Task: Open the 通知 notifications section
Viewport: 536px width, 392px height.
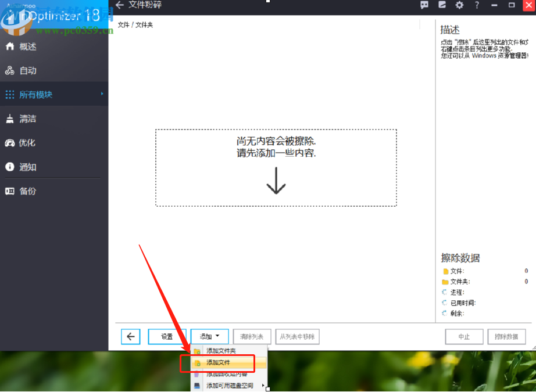Action: coord(54,167)
